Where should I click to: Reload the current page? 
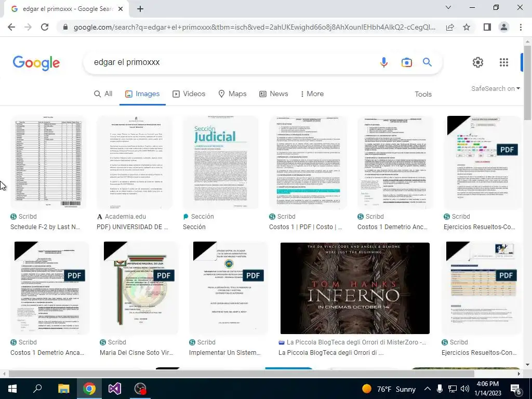coord(45,27)
